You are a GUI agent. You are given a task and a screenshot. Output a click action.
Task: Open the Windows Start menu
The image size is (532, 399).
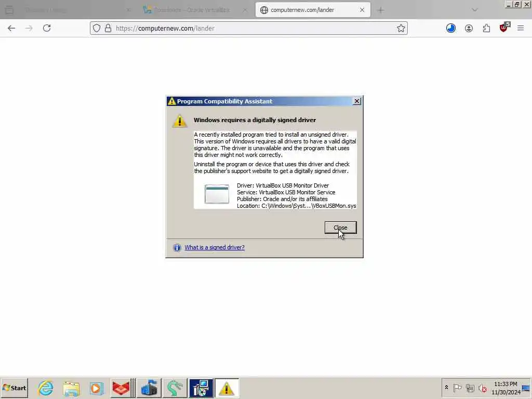pyautogui.click(x=14, y=388)
